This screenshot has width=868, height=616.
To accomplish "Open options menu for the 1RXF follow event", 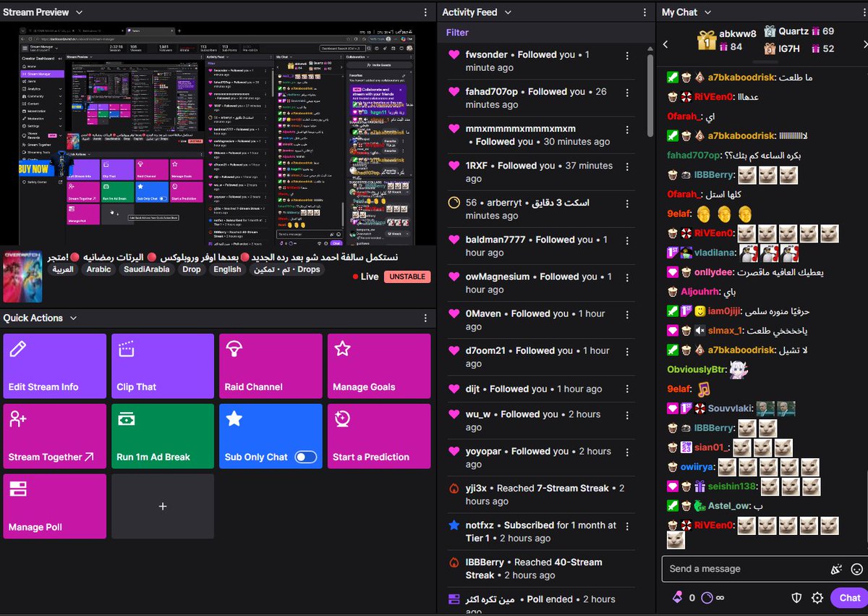I will (627, 166).
